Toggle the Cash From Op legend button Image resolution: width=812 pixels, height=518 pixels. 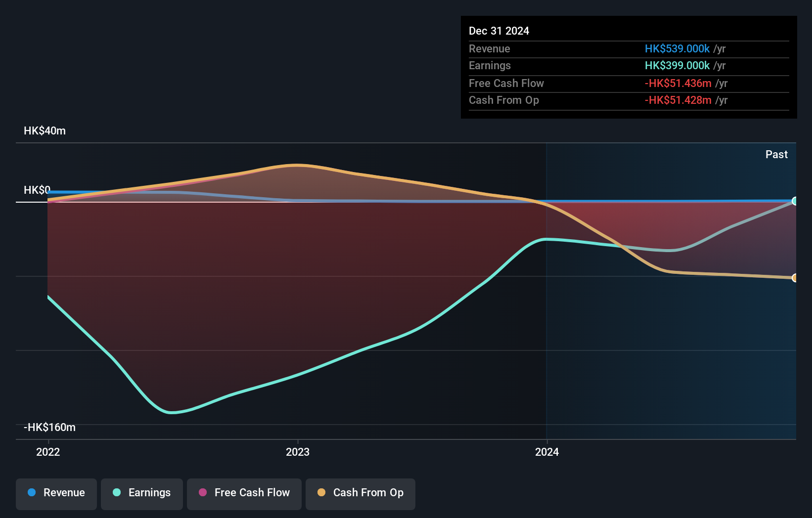point(361,494)
